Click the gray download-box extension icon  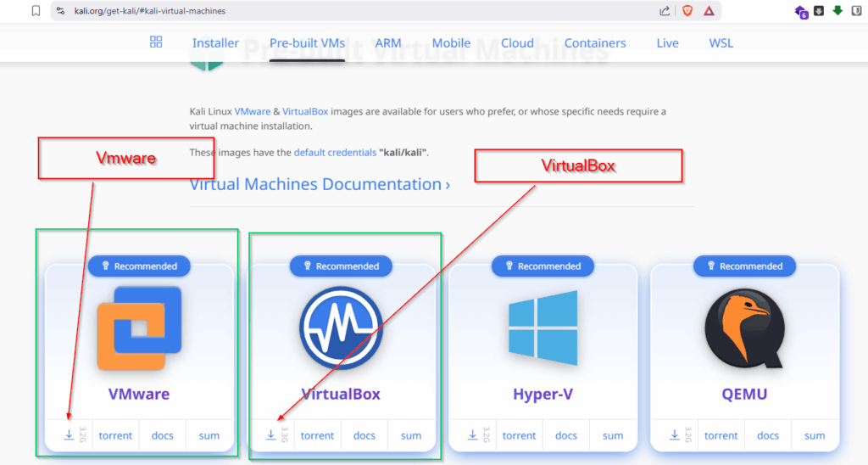click(x=819, y=10)
